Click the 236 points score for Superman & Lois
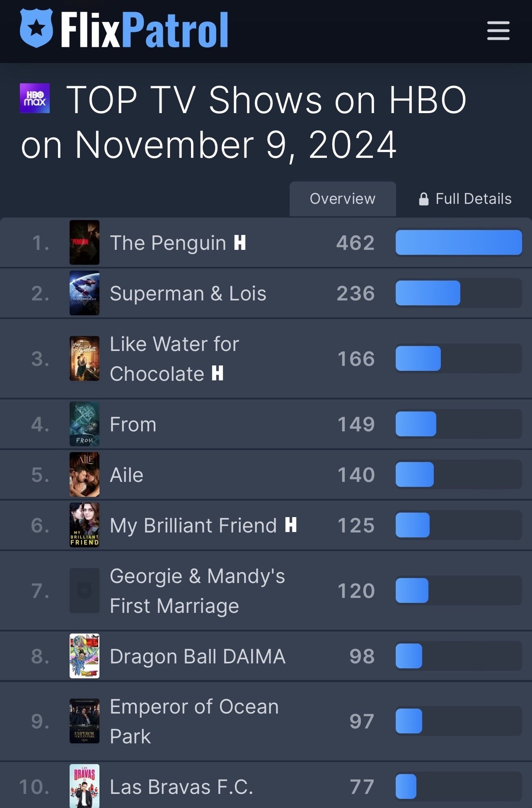Viewport: 532px width, 808px height. pos(355,293)
